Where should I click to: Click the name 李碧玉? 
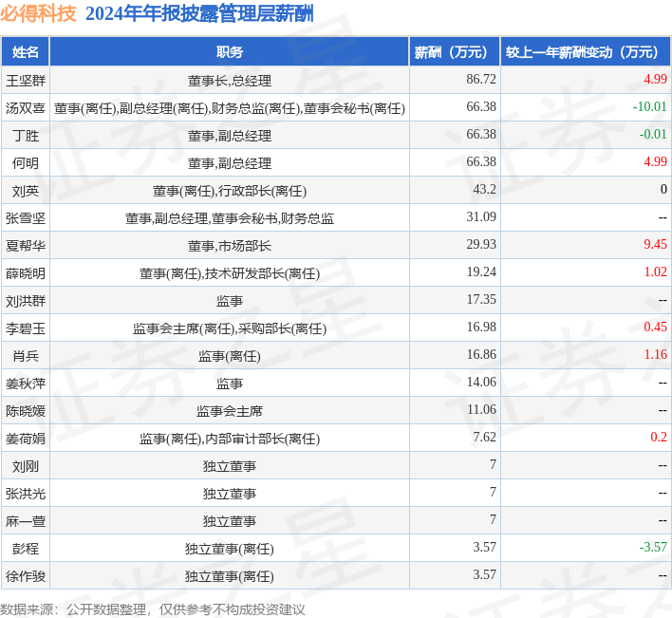[x=26, y=328]
